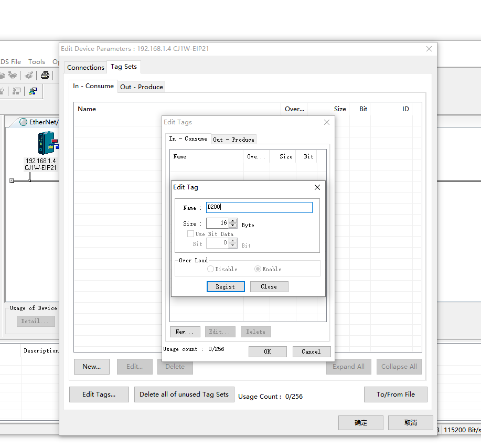Click the printer icon in the main toolbar

[45, 75]
